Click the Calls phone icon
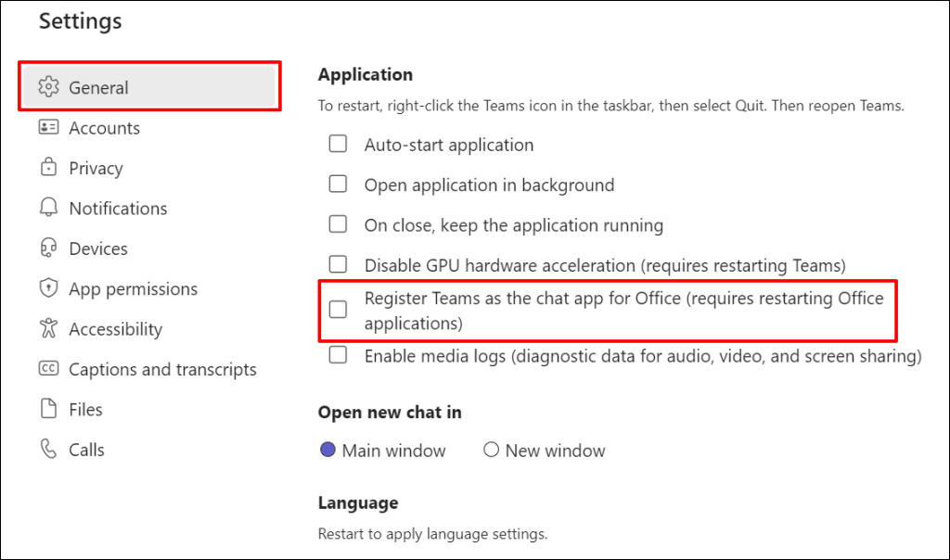 click(48, 449)
